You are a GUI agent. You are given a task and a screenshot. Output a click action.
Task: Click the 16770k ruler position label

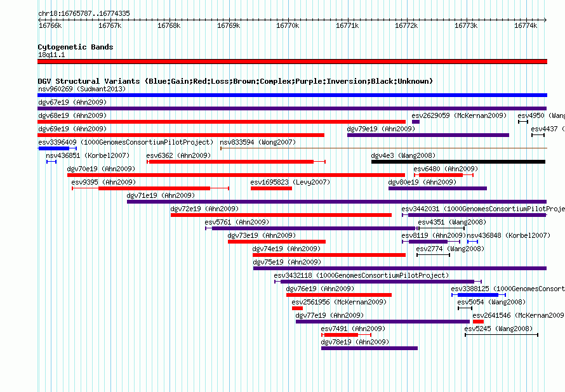click(288, 25)
